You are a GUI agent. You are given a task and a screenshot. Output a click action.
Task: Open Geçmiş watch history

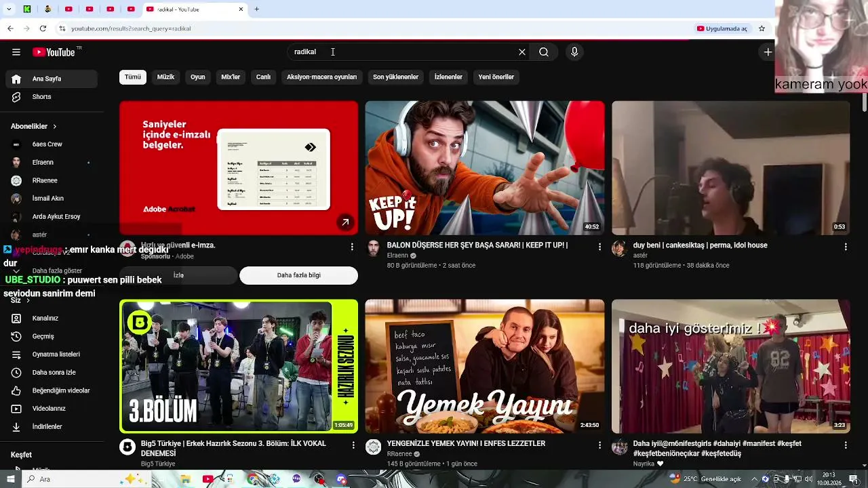[52, 336]
